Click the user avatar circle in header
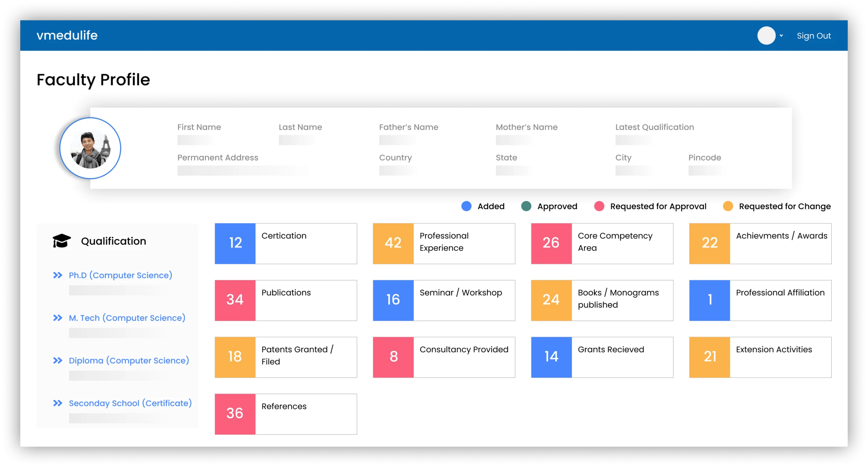 click(766, 36)
